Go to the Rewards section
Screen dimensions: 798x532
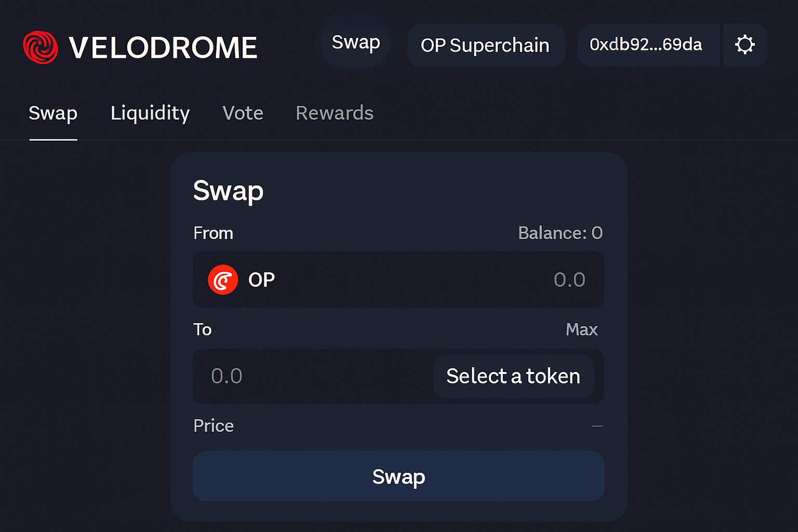pyautogui.click(x=335, y=113)
